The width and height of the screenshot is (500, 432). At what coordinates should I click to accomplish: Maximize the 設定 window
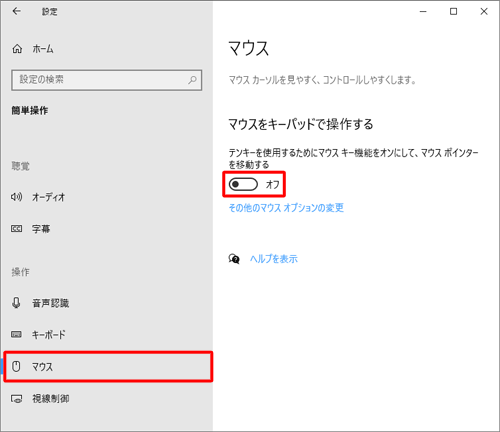(453, 12)
